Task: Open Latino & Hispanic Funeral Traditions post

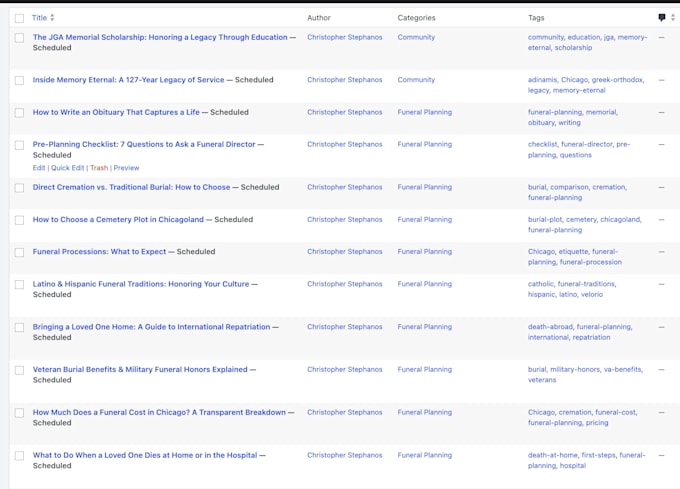Action: coord(141,284)
